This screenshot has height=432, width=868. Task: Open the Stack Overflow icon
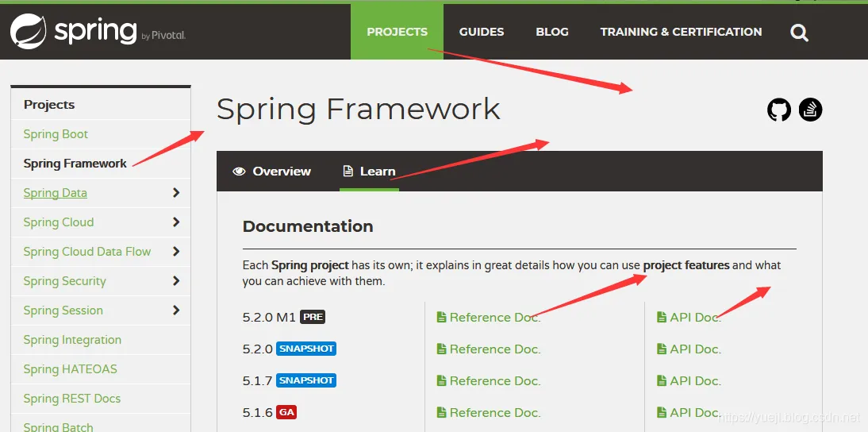[x=810, y=110]
